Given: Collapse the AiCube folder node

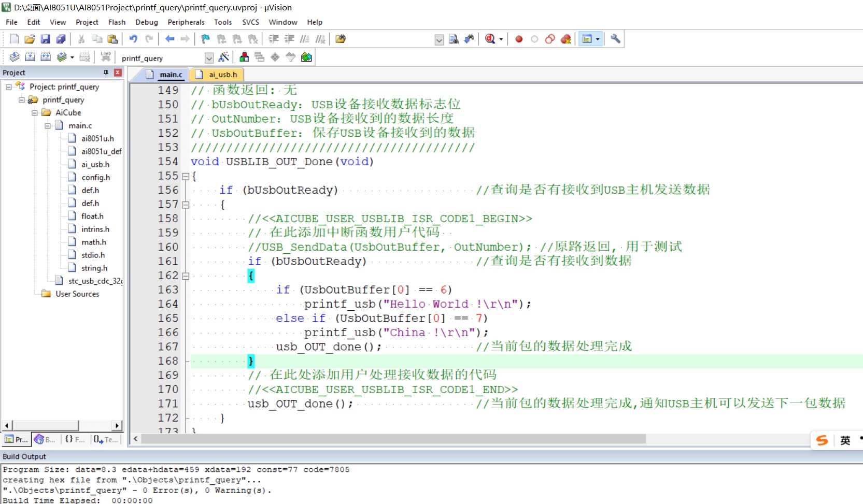Looking at the screenshot, I should point(35,112).
